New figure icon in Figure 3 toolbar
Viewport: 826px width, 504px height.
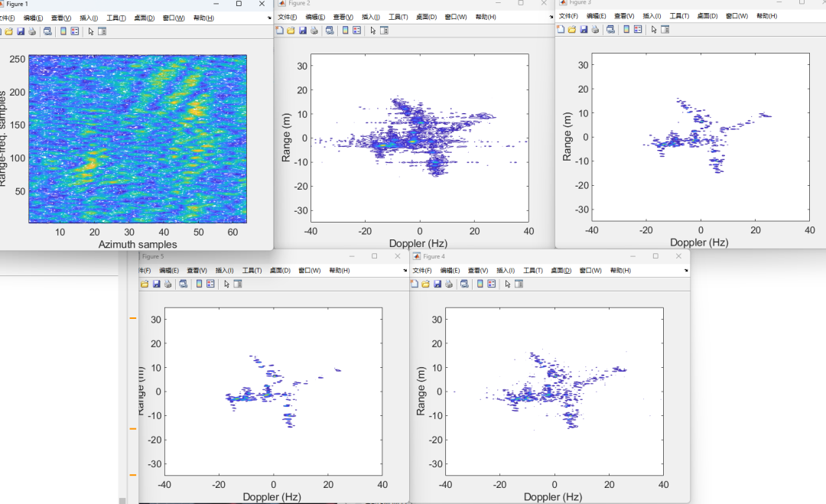pos(561,30)
